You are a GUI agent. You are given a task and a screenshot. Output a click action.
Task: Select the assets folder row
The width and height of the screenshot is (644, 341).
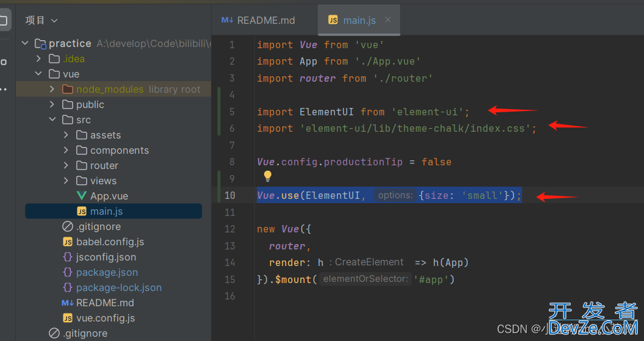pos(113,135)
